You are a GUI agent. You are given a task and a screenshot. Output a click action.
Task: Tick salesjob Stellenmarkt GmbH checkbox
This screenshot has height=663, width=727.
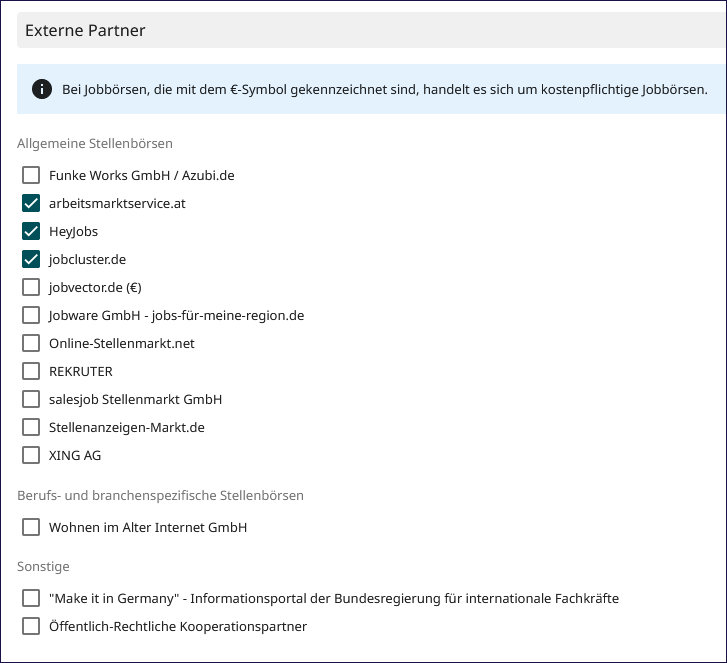click(x=31, y=399)
